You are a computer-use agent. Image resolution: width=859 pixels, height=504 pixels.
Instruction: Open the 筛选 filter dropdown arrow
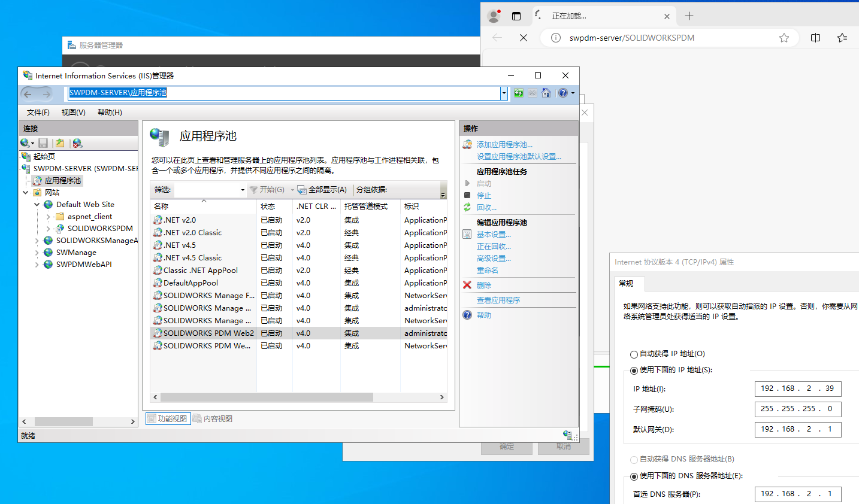click(x=243, y=190)
